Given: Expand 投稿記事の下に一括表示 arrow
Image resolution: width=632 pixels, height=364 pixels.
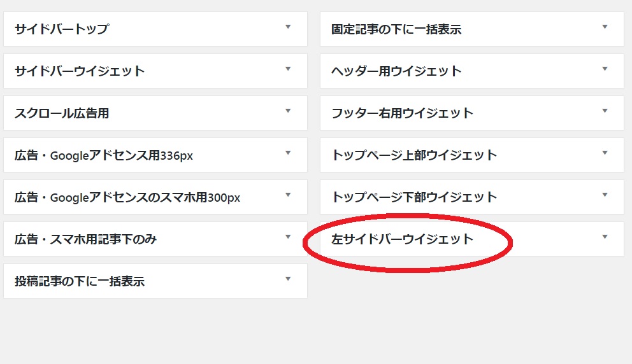Looking at the screenshot, I should click(x=288, y=279).
